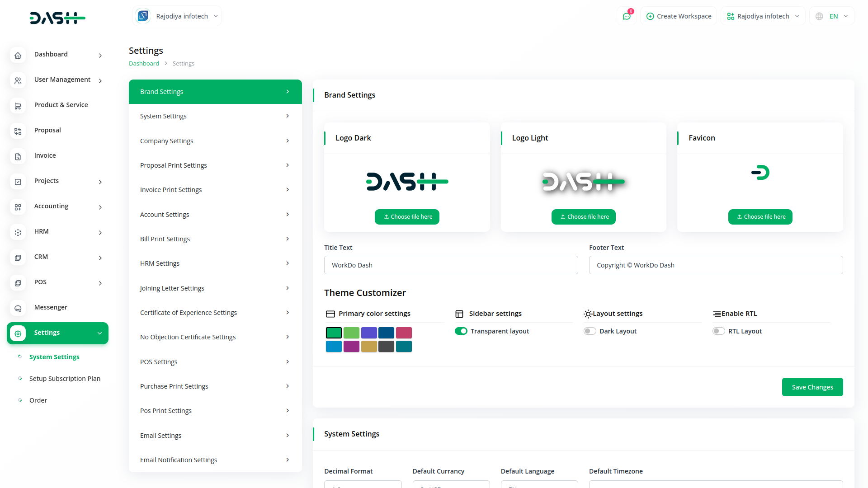Image resolution: width=868 pixels, height=488 pixels.
Task: Pick the purple primary color swatch
Action: pyautogui.click(x=369, y=333)
